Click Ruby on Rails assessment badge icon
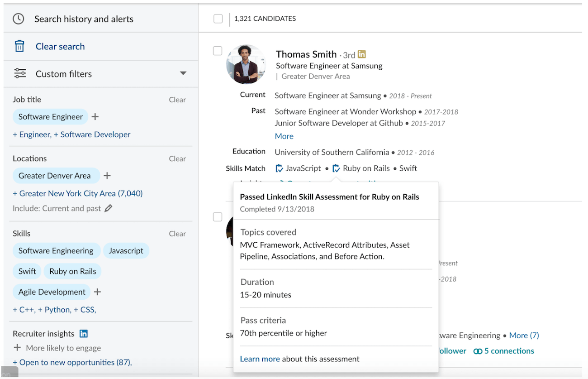This screenshot has height=379, width=588. pyautogui.click(x=336, y=168)
